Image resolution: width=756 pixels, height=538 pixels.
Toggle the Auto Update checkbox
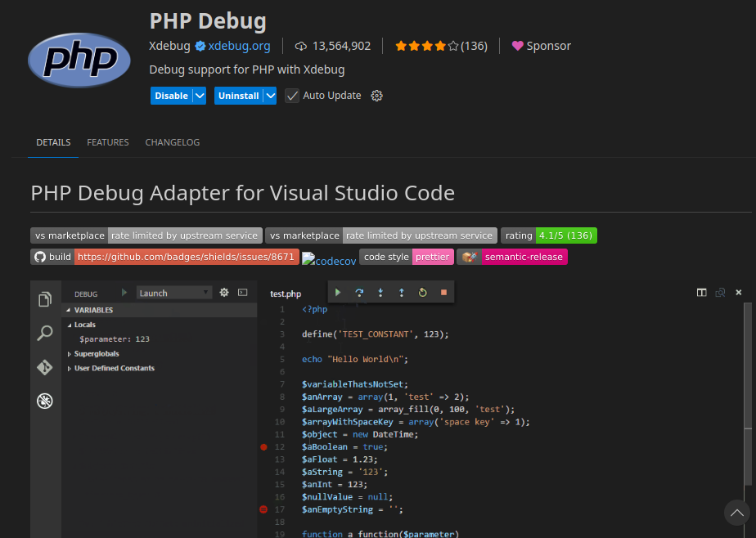click(x=292, y=96)
